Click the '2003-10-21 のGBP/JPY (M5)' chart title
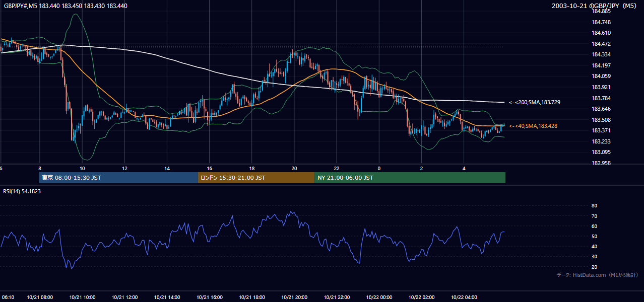 point(595,6)
